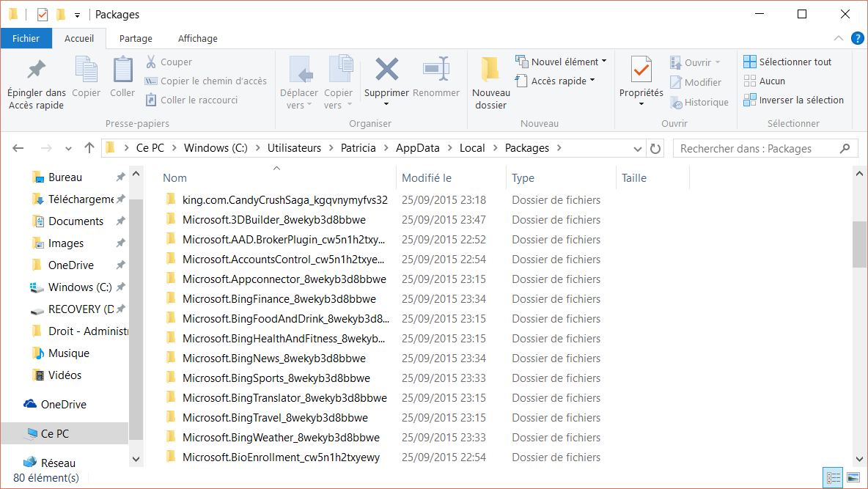This screenshot has width=868, height=489.
Task: Open the help question mark icon
Action: point(857,38)
